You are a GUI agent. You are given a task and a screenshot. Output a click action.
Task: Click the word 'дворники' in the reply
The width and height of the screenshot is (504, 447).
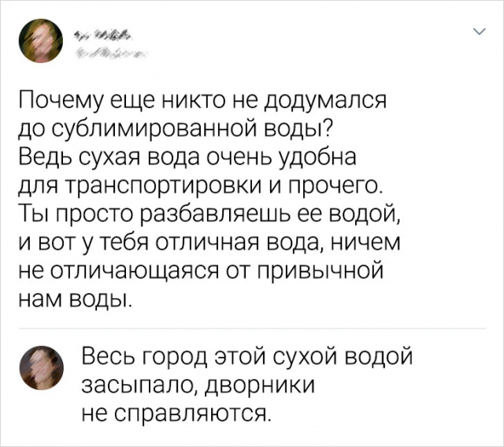[x=261, y=385]
